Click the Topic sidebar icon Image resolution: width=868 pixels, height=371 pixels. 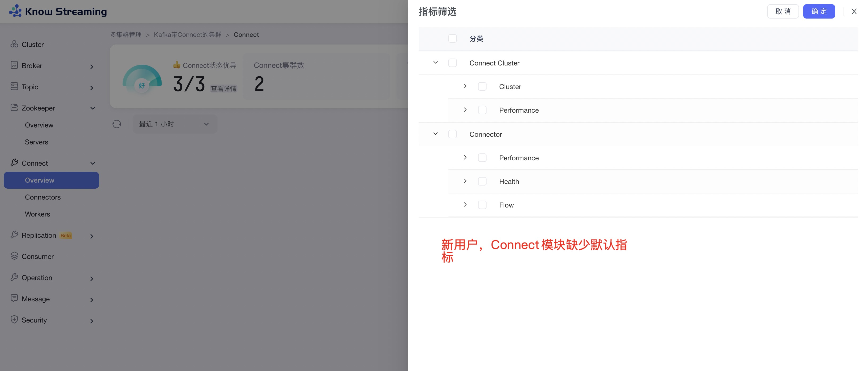click(14, 86)
